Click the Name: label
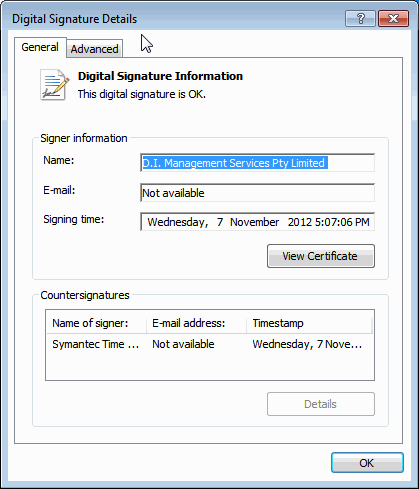The width and height of the screenshot is (419, 489). pyautogui.click(x=59, y=160)
